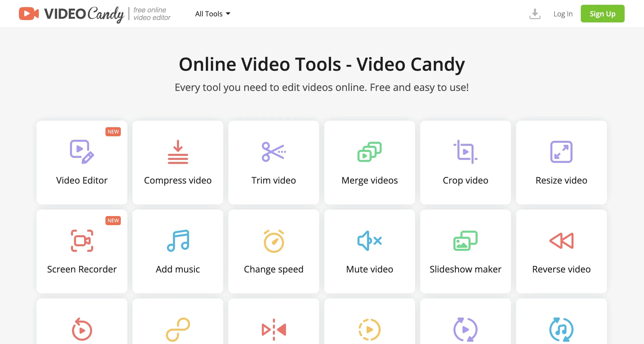This screenshot has width=644, height=344.
Task: Select the Screen Recorder camera icon
Action: pyautogui.click(x=82, y=240)
